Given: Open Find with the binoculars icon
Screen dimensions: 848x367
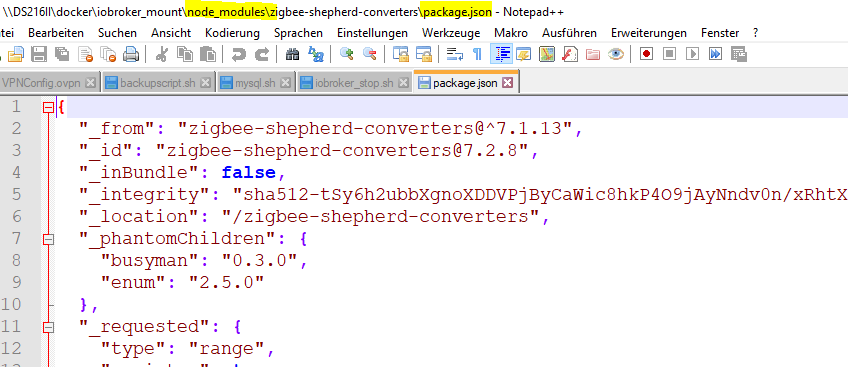Looking at the screenshot, I should [293, 54].
